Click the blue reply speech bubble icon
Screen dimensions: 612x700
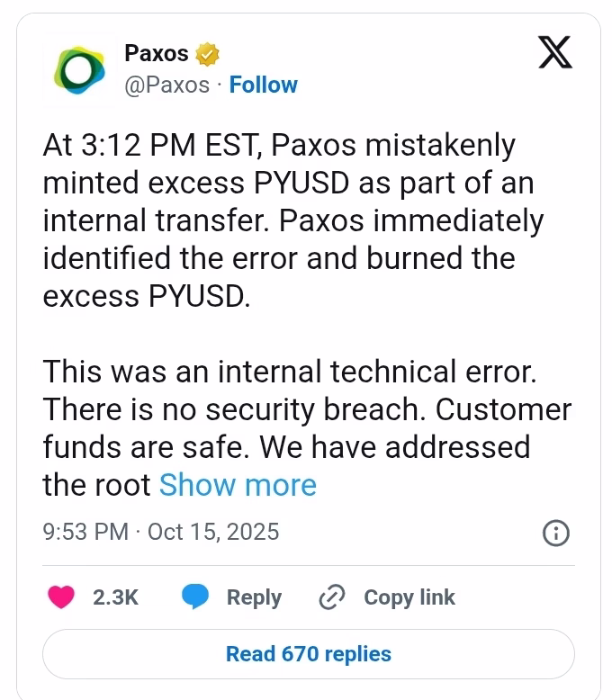tap(195, 597)
